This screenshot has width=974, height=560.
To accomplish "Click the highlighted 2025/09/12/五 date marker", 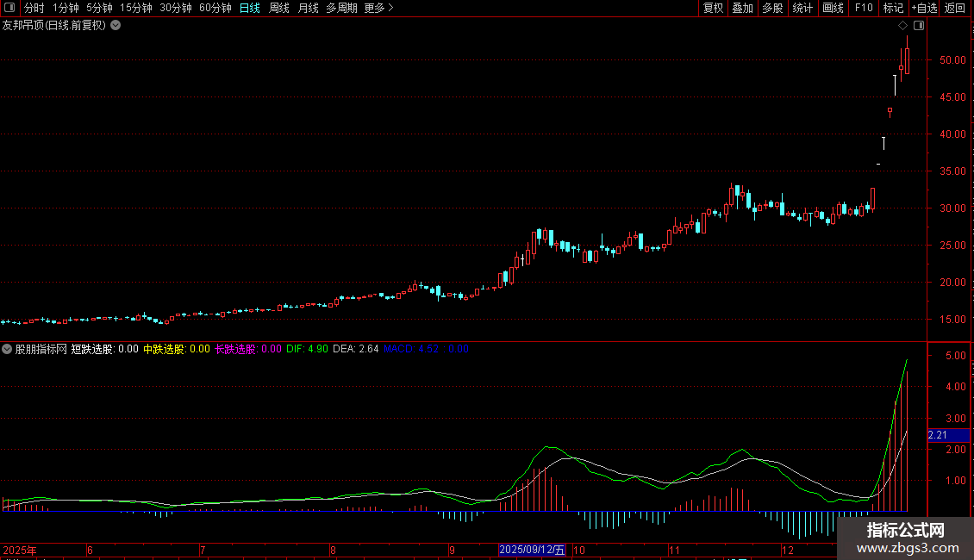I will point(532,550).
